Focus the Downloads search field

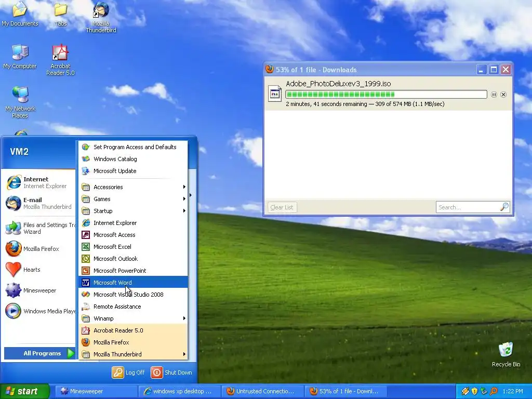(x=468, y=207)
